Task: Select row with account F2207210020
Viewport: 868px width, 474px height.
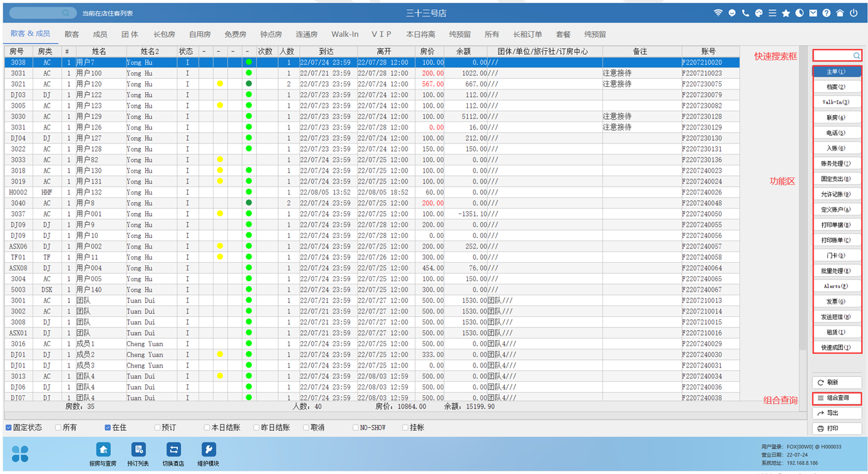Action: pos(372,63)
